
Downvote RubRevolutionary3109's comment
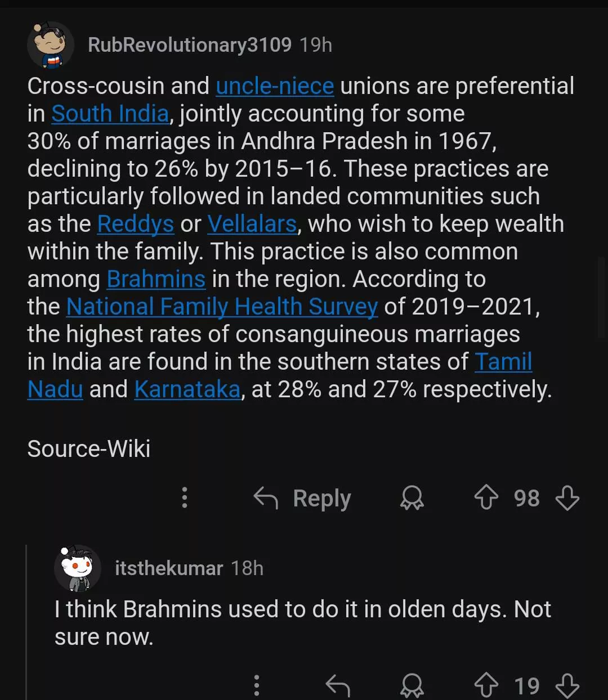tap(567, 498)
